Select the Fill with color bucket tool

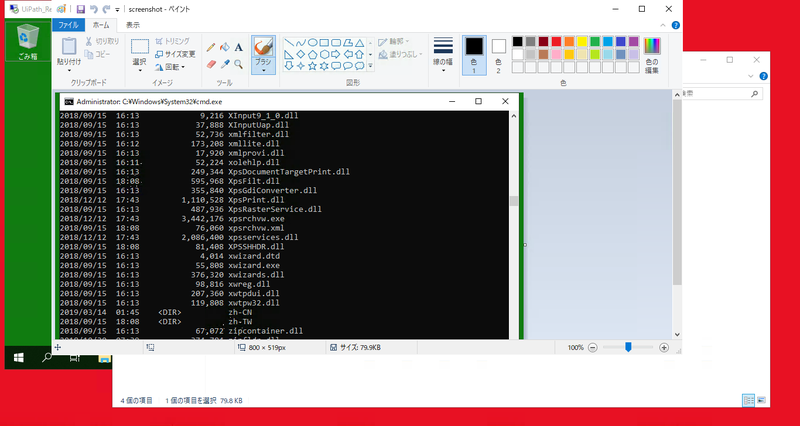tap(224, 47)
